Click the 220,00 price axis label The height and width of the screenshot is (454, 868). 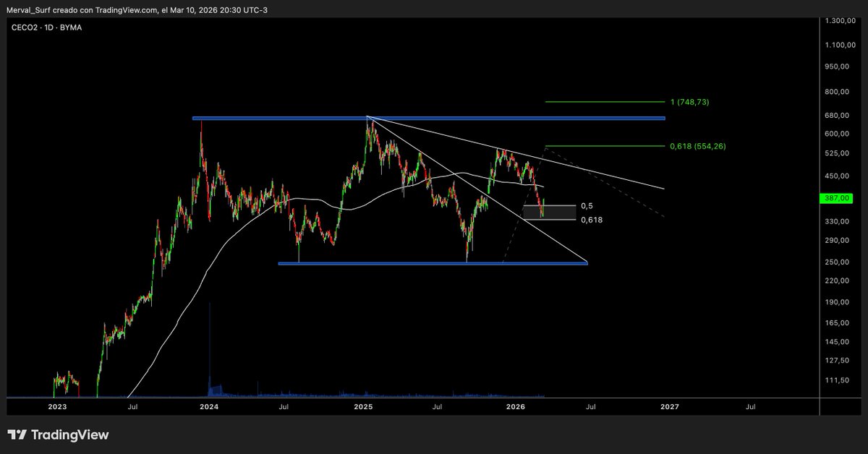click(837, 280)
